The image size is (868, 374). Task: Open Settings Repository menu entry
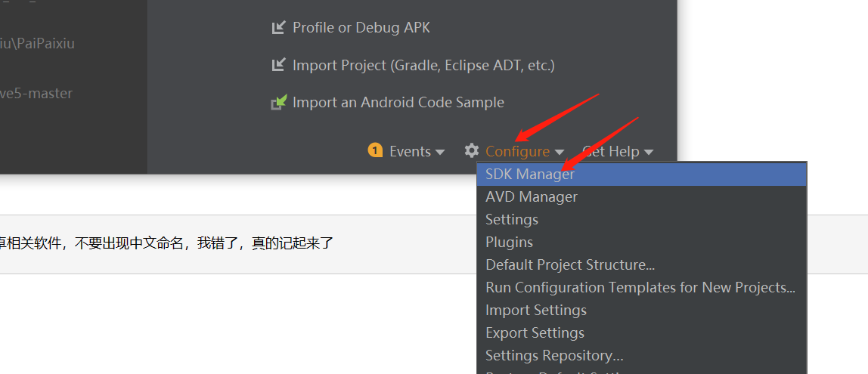coord(554,356)
